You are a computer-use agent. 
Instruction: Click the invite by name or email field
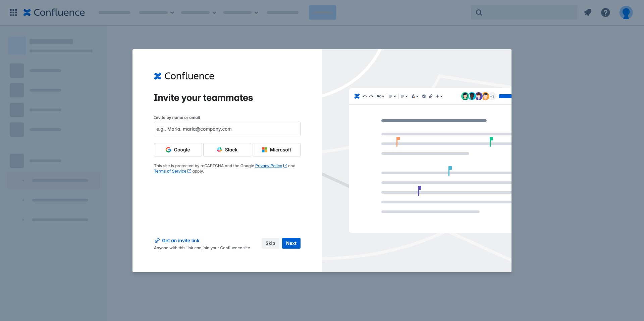click(227, 129)
